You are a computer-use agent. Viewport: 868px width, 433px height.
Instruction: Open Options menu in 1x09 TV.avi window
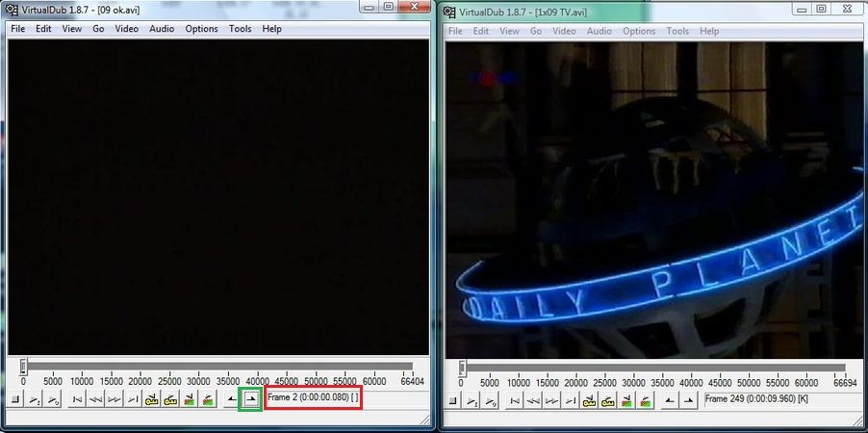coord(639,31)
